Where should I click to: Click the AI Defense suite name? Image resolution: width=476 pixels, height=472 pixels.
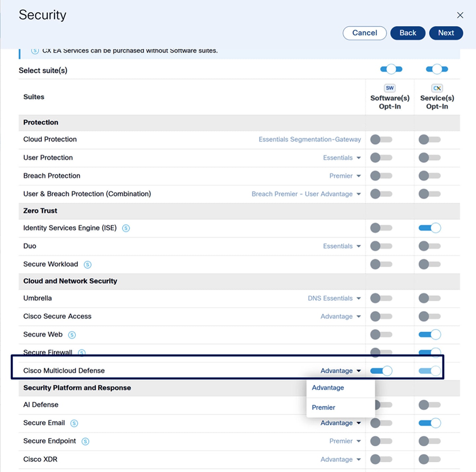(x=41, y=405)
